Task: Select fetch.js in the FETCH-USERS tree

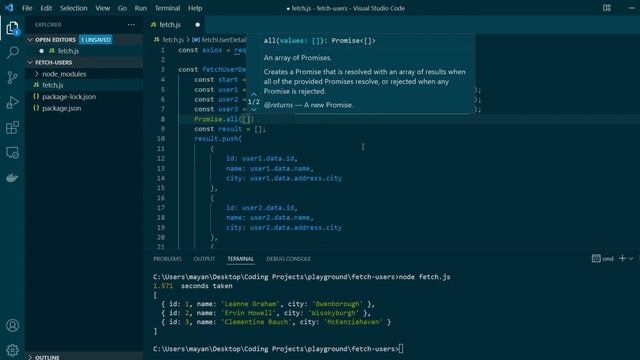Action: click(x=53, y=85)
